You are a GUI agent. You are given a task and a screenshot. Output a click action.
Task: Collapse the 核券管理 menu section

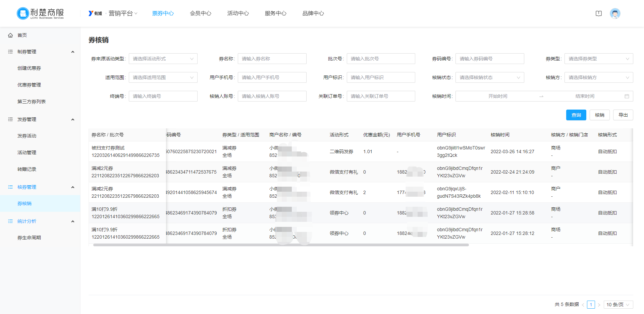(73, 187)
